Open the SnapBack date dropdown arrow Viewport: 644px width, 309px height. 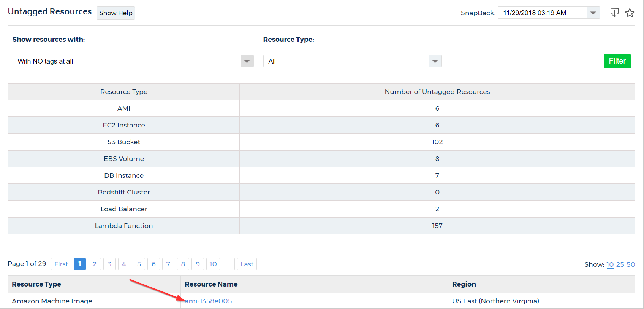(x=593, y=13)
